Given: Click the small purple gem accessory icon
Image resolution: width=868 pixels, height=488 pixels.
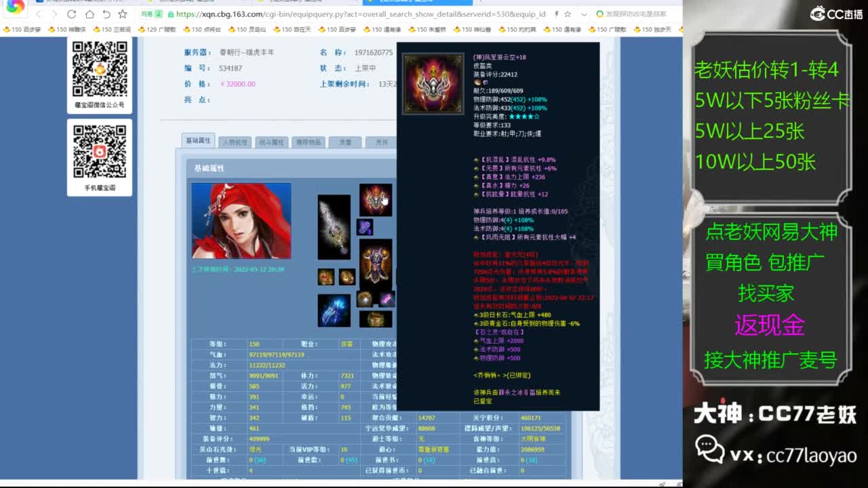Looking at the screenshot, I should tap(365, 227).
